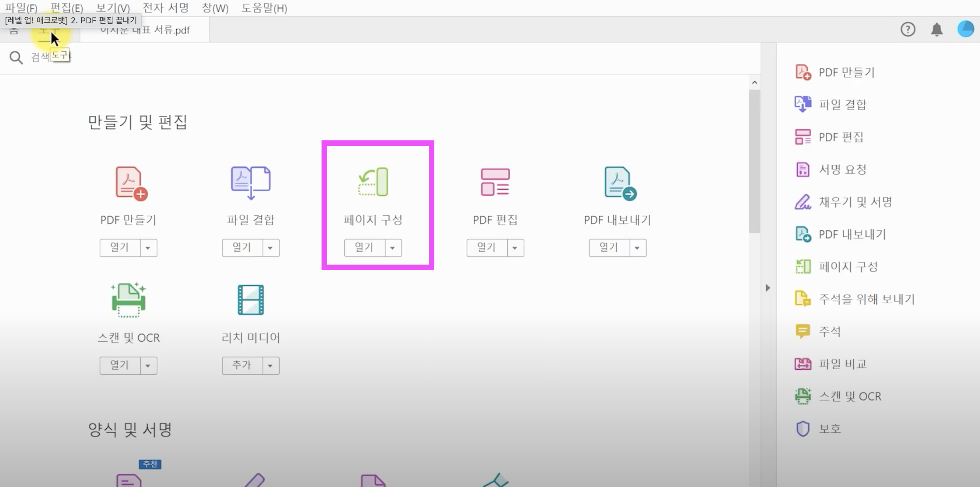Expand dropdown arrow beside PDF 편집 열기
Screen dimensions: 980x487
pos(515,248)
